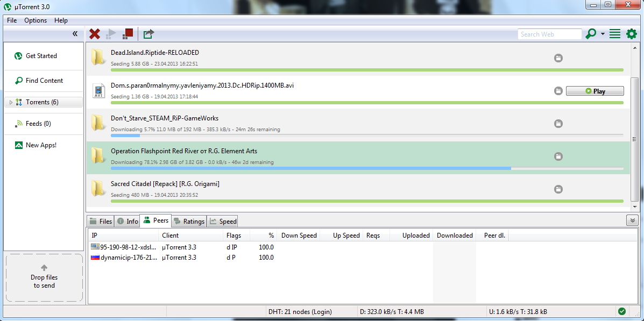Click the folder icon of Dead.Island.Riptide-RELOADED

[98, 57]
